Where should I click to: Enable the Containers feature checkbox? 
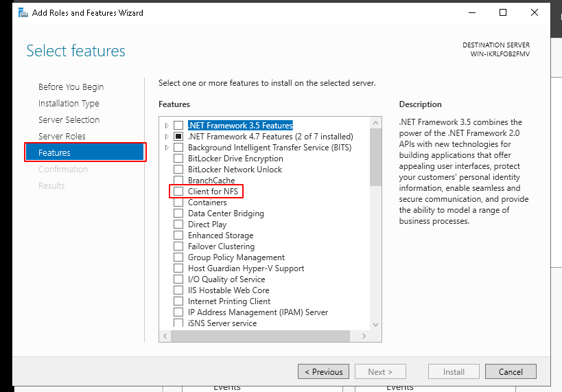(x=178, y=203)
